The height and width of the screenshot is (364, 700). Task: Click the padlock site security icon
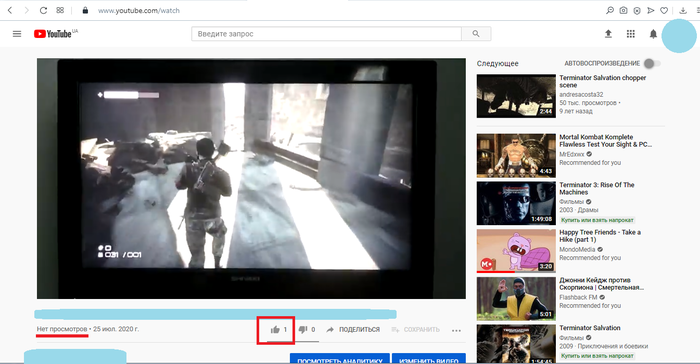[85, 10]
